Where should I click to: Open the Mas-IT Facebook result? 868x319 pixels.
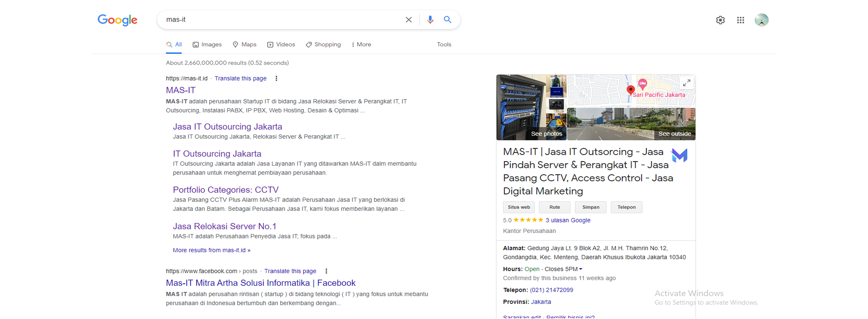click(261, 283)
